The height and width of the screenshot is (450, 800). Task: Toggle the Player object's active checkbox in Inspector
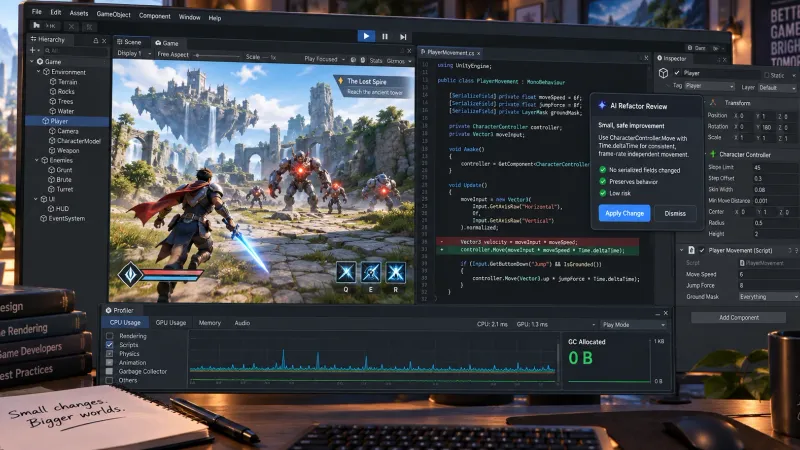pyautogui.click(x=677, y=73)
